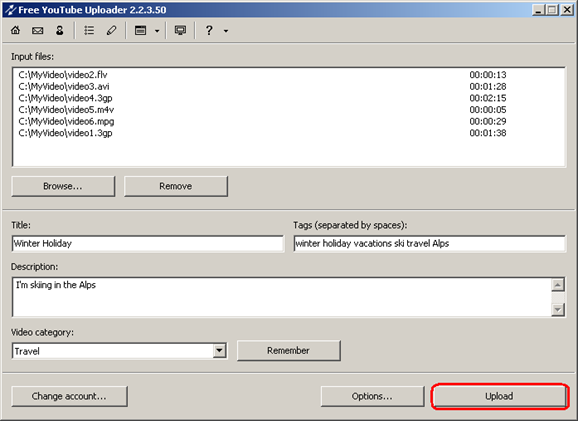Select file C:\MyVideo\video3.avi

64,87
